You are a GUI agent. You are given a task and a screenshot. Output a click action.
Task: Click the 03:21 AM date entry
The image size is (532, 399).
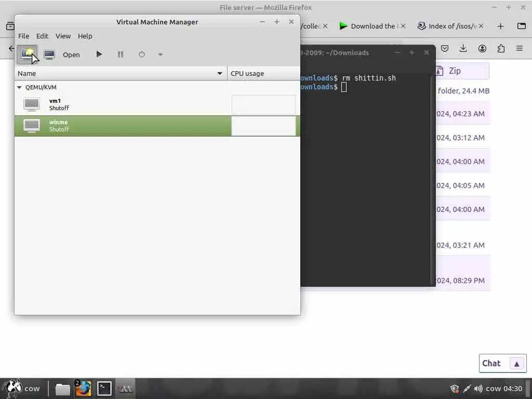coord(460,245)
